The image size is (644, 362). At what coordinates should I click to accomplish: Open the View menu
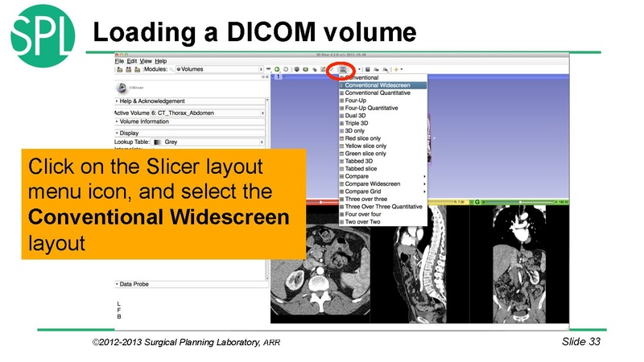(146, 61)
